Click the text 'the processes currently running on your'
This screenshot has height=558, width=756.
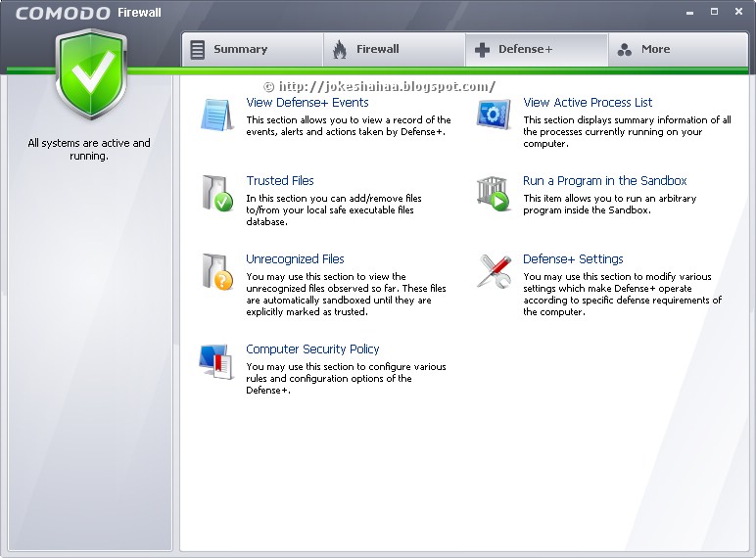click(x=612, y=131)
